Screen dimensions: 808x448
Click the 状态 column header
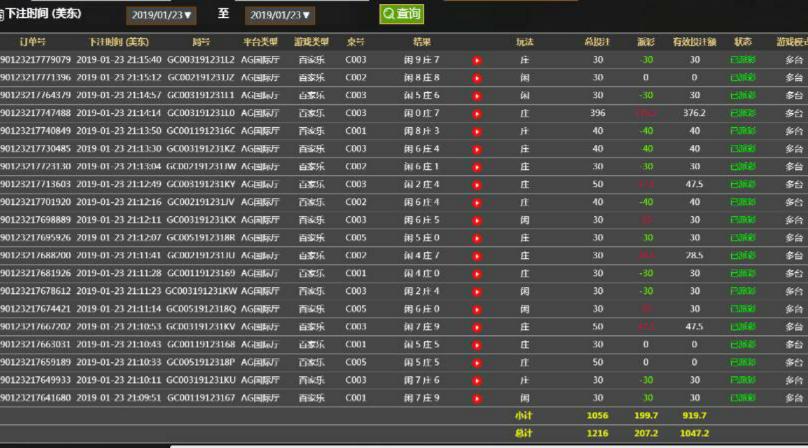(743, 42)
